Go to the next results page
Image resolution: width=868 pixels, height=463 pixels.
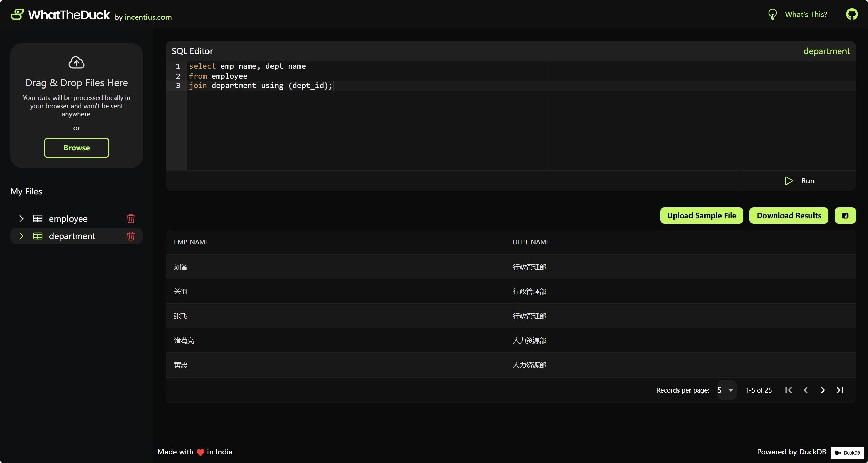point(823,390)
